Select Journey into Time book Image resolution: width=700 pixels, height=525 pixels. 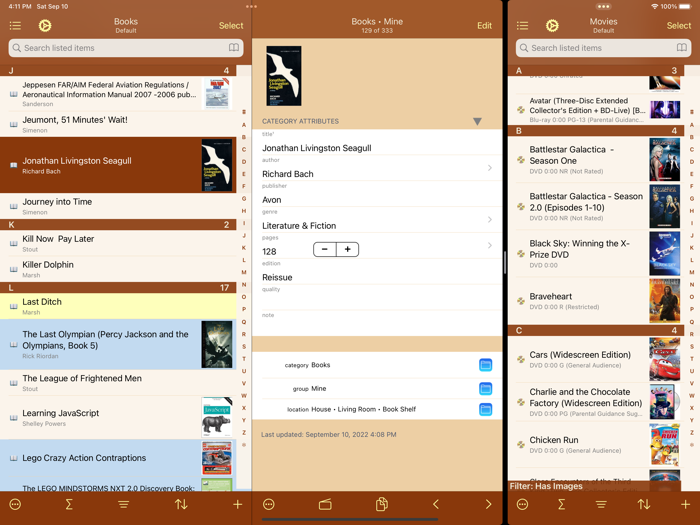(118, 206)
